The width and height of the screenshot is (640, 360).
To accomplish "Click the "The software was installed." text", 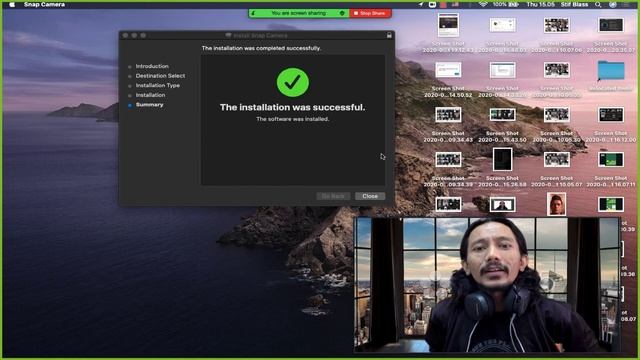I will (x=292, y=119).
